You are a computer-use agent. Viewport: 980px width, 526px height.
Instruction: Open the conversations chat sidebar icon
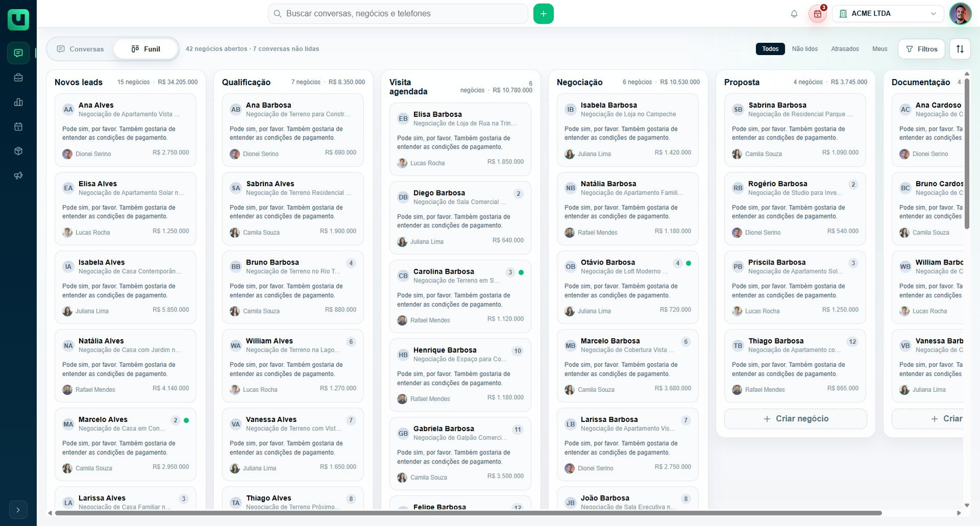(x=18, y=53)
